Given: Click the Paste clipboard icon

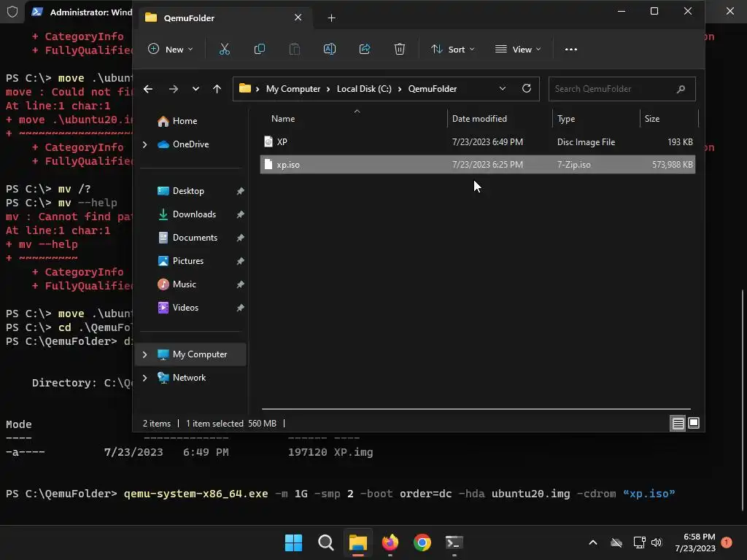Looking at the screenshot, I should point(295,49).
